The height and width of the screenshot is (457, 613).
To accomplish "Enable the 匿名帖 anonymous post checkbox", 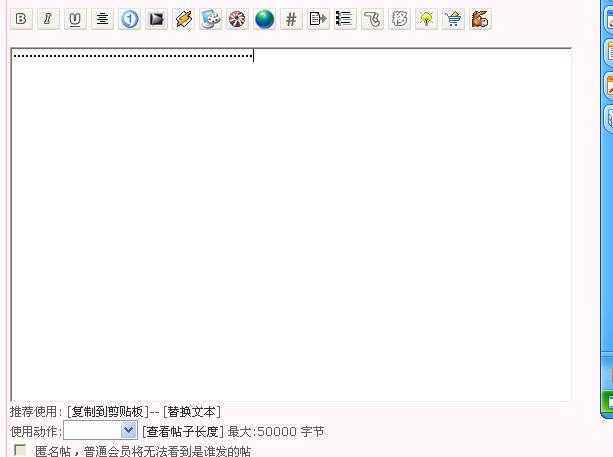I will (x=20, y=450).
